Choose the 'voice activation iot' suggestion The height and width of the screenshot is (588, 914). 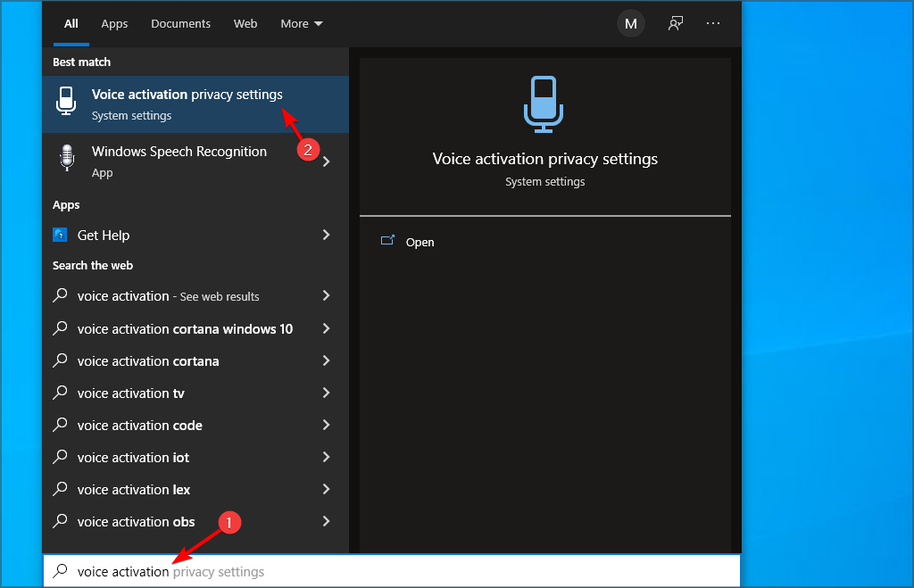[195, 457]
